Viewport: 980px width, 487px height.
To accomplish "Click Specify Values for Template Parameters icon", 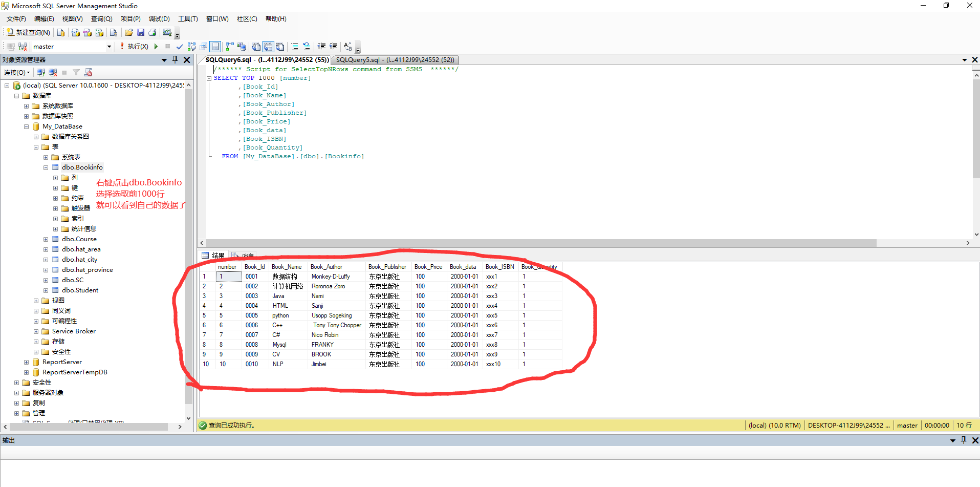I will click(x=348, y=47).
